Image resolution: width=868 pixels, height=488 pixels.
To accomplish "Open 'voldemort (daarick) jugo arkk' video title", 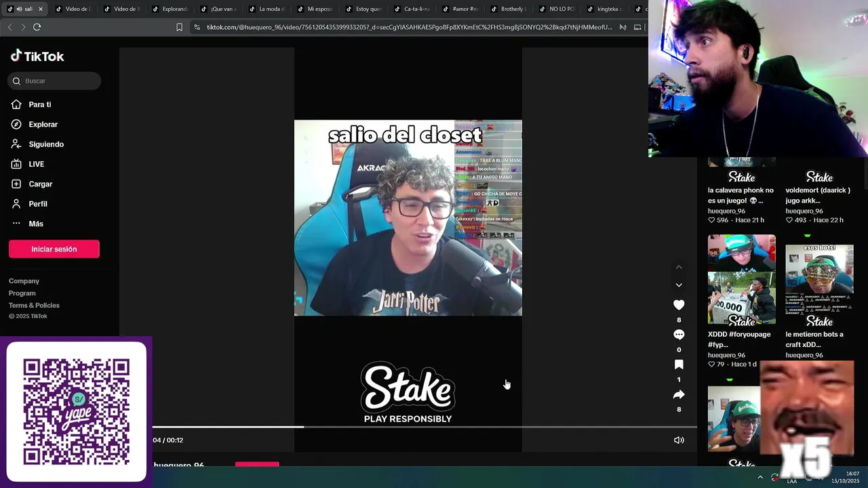I will (x=818, y=195).
